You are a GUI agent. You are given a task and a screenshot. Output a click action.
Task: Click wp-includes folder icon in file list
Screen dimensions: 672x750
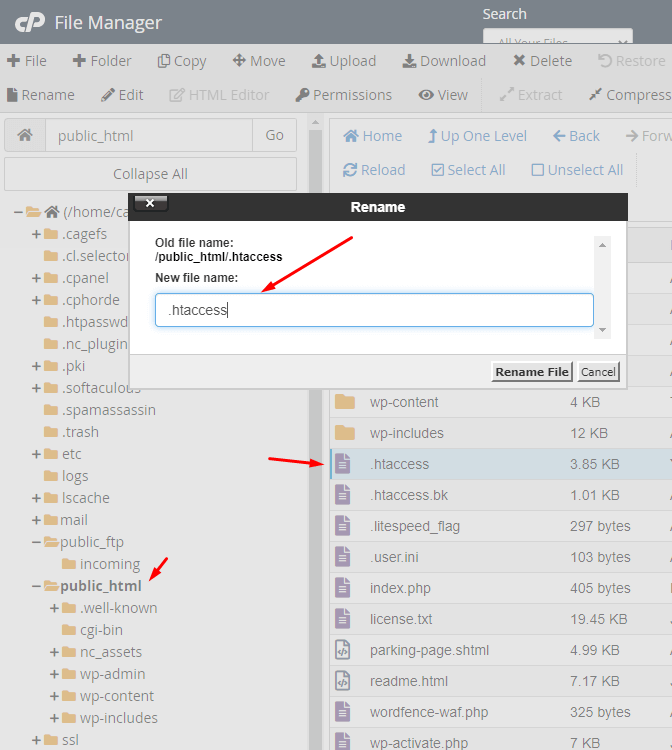[345, 433]
